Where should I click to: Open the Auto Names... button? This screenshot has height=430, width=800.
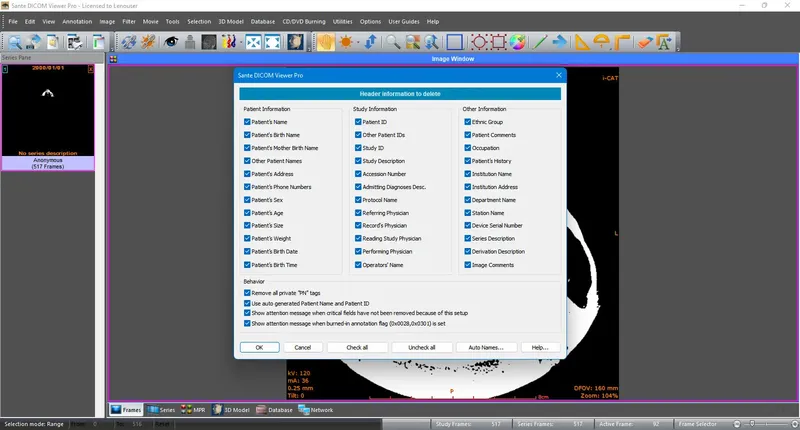(x=486, y=347)
